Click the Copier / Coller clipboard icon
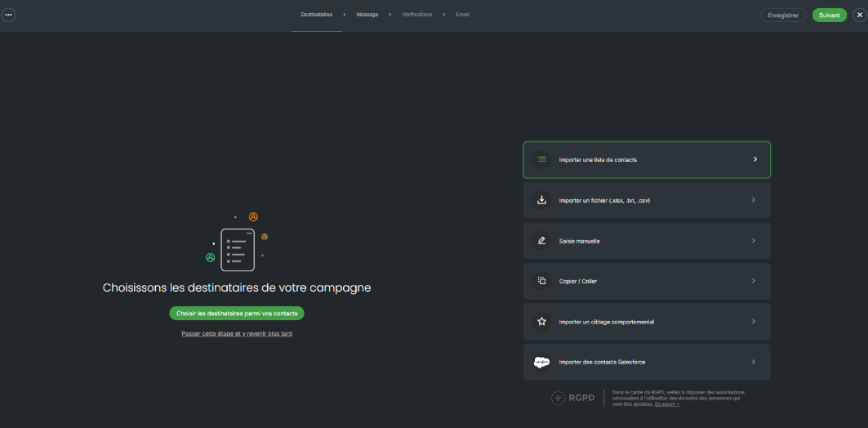 click(542, 281)
